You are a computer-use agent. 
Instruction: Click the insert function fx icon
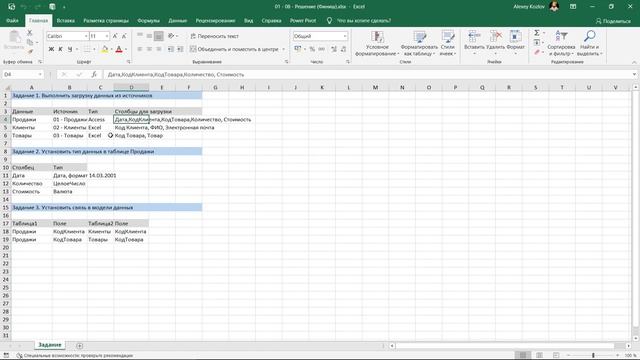(94, 74)
